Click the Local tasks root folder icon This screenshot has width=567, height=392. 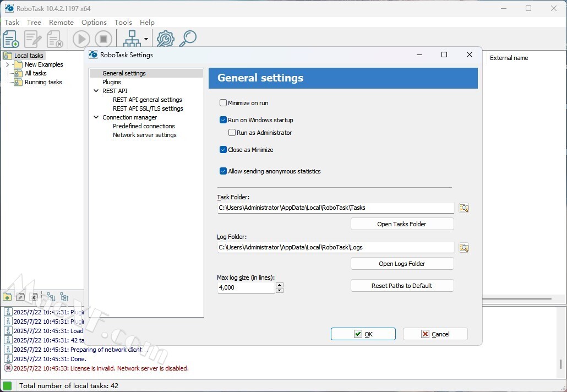tap(8, 56)
